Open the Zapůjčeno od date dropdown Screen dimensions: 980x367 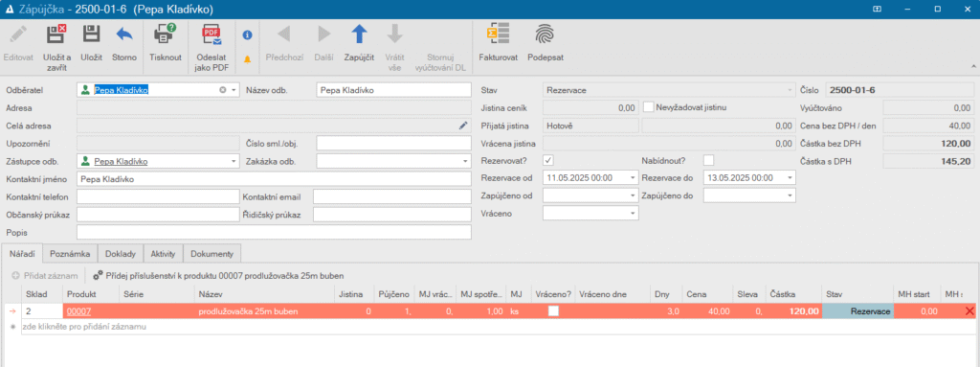[x=634, y=196]
